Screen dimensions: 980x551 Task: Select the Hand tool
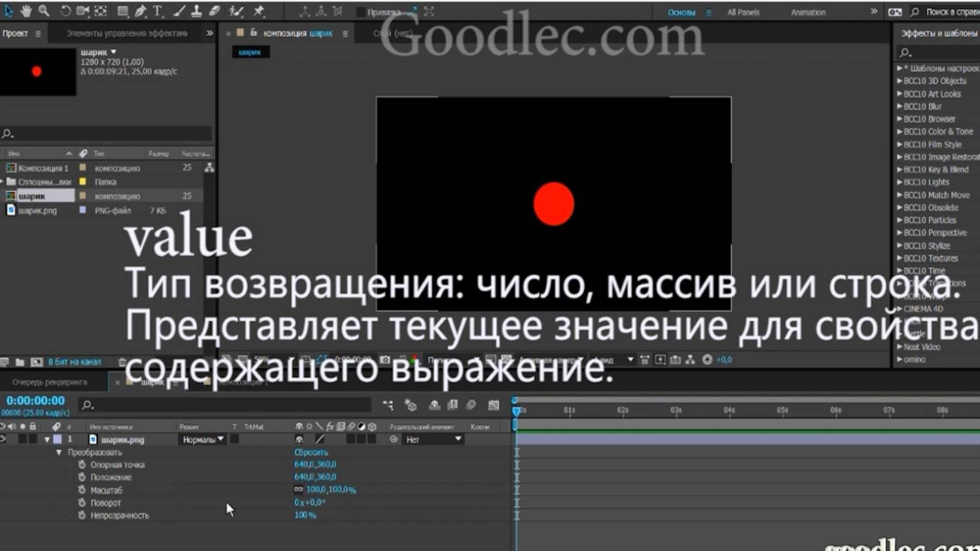26,10
